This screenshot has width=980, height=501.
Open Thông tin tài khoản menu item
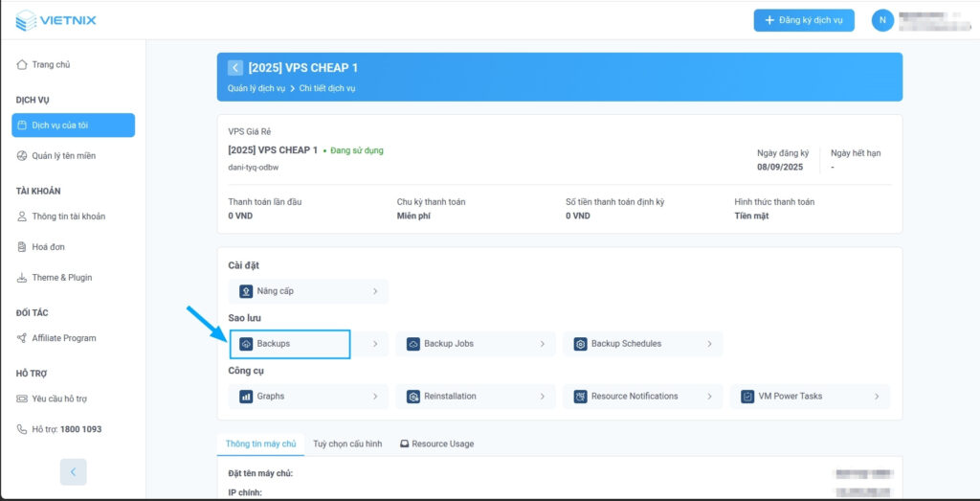[x=73, y=216]
